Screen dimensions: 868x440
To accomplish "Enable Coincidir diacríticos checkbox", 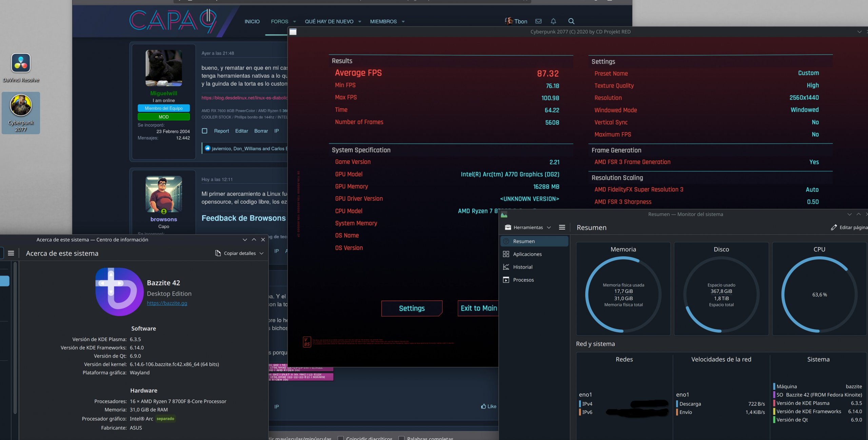I will pyautogui.click(x=341, y=438).
